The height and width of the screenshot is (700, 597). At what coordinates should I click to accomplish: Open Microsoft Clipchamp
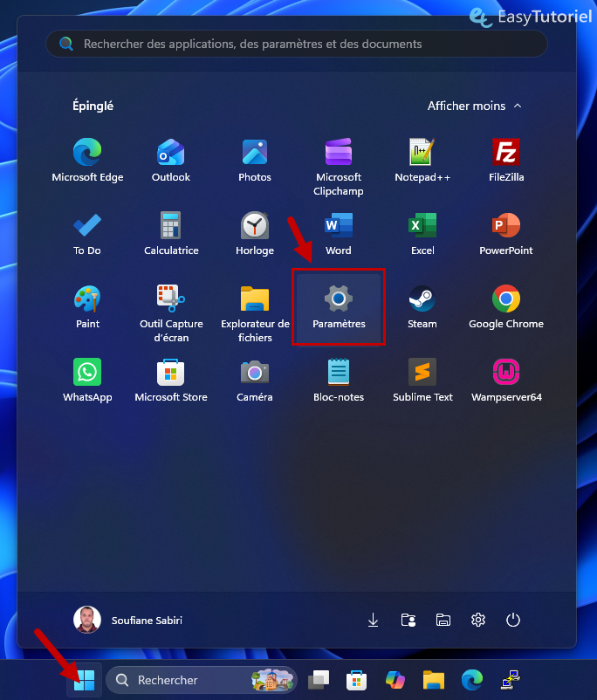pos(339,168)
